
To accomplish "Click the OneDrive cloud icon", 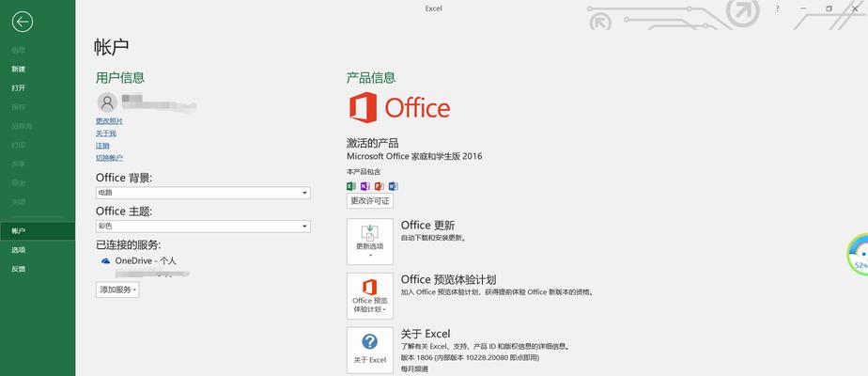I will [106, 260].
